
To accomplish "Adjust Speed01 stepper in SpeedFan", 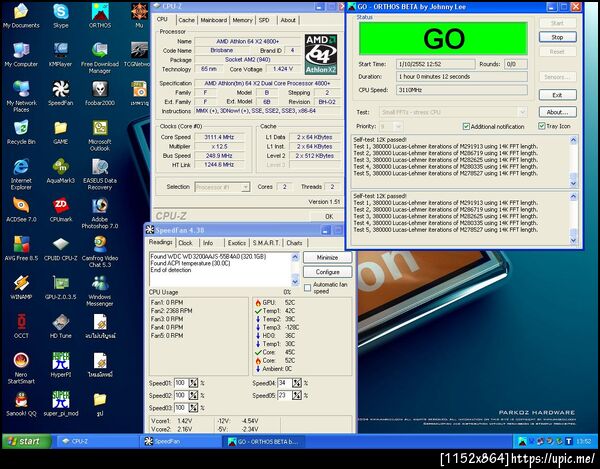I will pos(193,383).
